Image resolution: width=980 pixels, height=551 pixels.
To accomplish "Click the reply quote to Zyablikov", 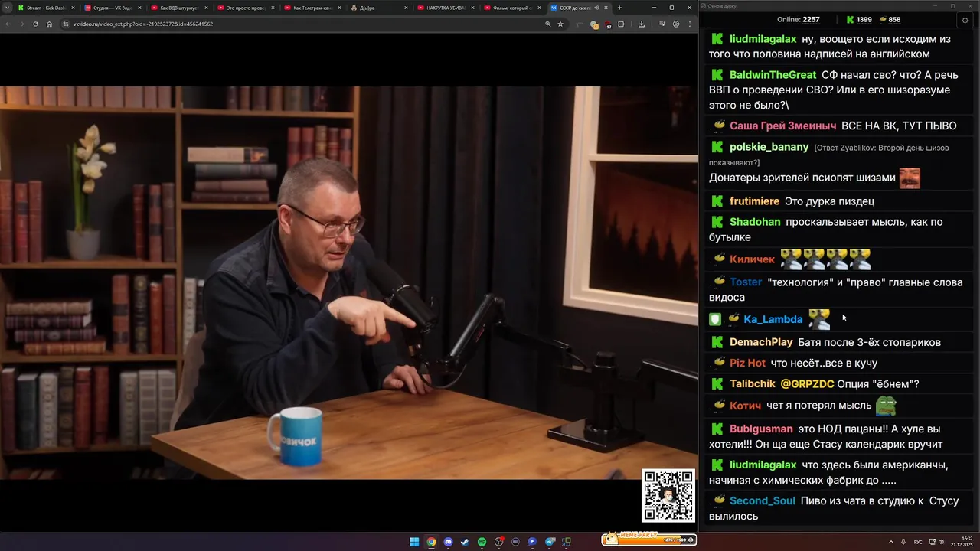I will [828, 155].
